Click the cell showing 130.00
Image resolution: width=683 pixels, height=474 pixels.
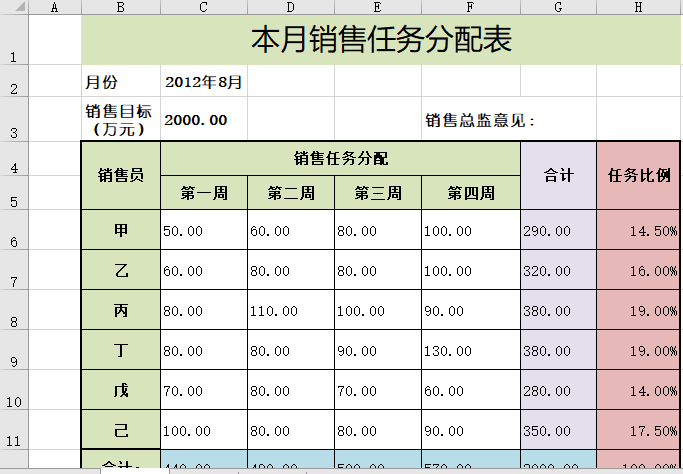point(470,350)
